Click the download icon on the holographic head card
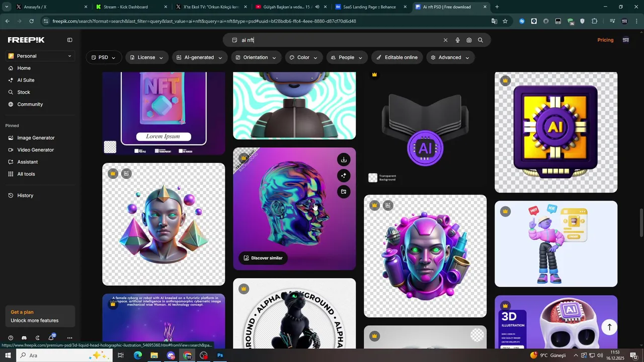644x362 pixels. tap(344, 160)
